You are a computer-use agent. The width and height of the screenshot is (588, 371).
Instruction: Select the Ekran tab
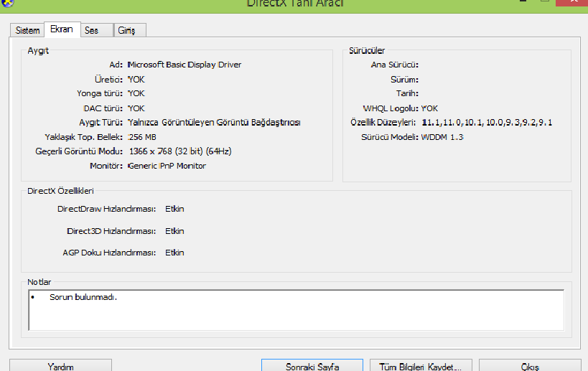coord(62,29)
